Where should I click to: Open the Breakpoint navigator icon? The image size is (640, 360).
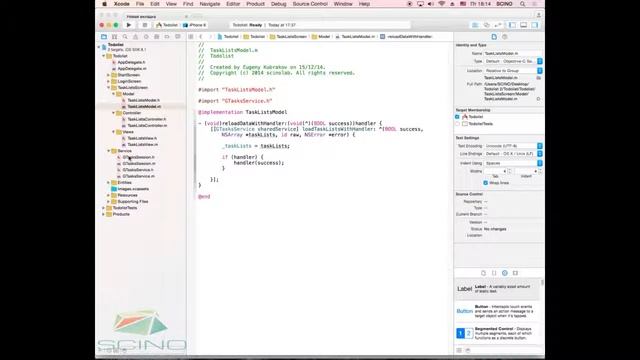click(x=167, y=37)
